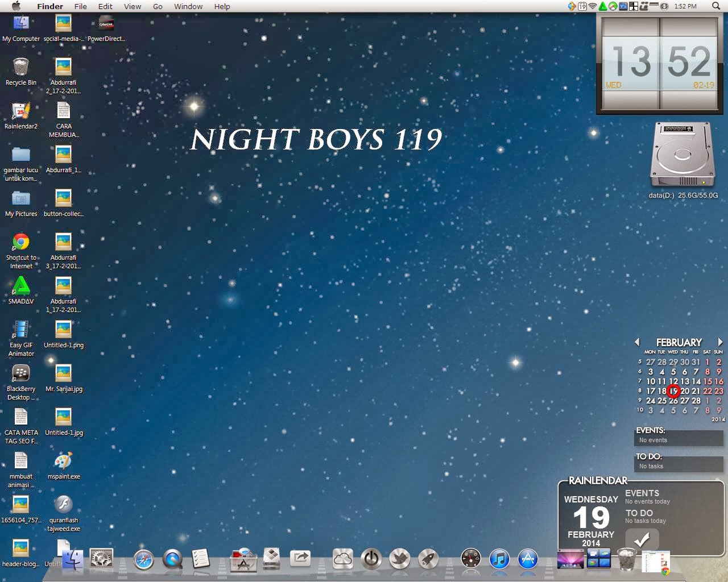The width and height of the screenshot is (728, 582).
Task: Open the App Store dock icon
Action: (528, 559)
